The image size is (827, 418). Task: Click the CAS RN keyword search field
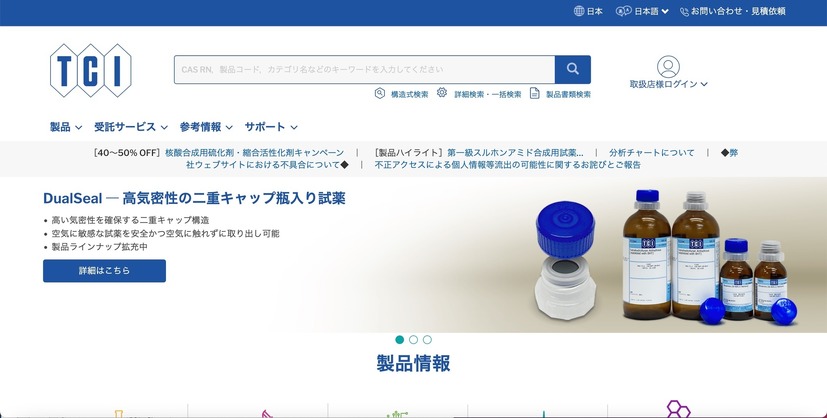364,69
